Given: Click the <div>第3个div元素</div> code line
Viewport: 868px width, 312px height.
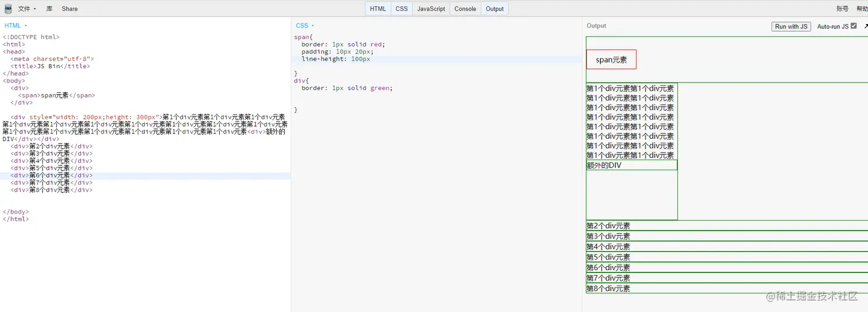Looking at the screenshot, I should tap(51, 154).
